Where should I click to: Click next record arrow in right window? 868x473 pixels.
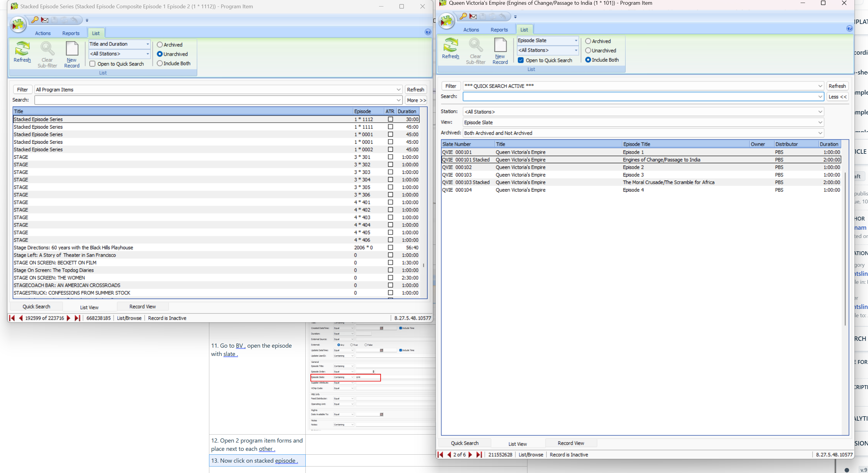(470, 454)
